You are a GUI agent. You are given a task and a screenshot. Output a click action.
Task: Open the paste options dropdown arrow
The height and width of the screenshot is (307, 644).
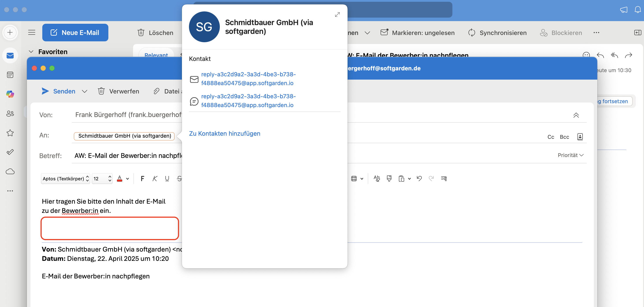[409, 179]
